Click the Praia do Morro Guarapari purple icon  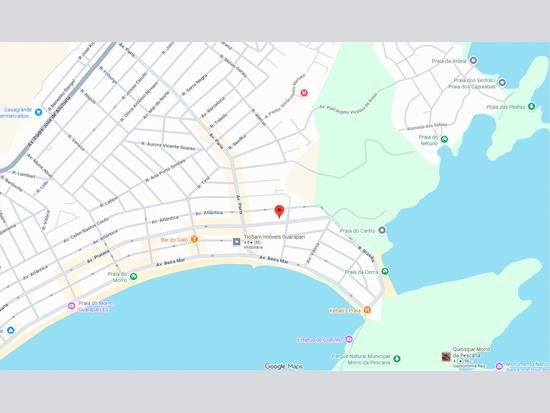72,306
